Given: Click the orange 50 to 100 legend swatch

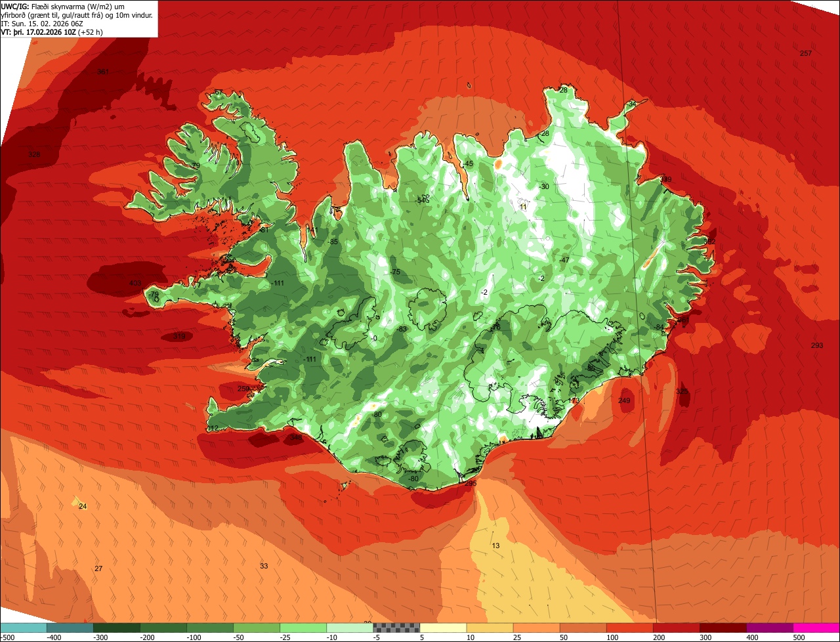Looking at the screenshot, I should point(582,628).
